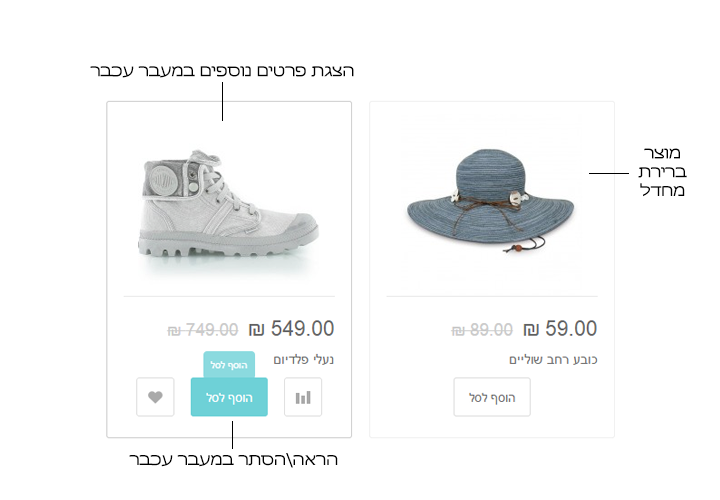The height and width of the screenshot is (500, 720).
Task: Click the white הוסף לסל button under the hat
Action: (x=492, y=397)
